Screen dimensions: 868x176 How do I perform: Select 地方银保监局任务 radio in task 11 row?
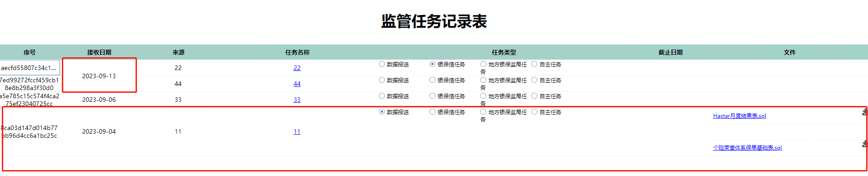[x=484, y=112]
